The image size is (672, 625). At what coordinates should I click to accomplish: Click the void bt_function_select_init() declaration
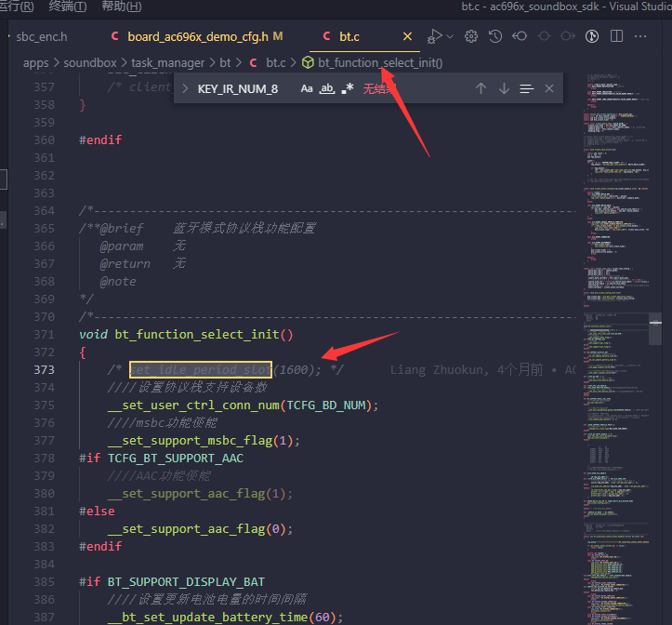coord(186,335)
